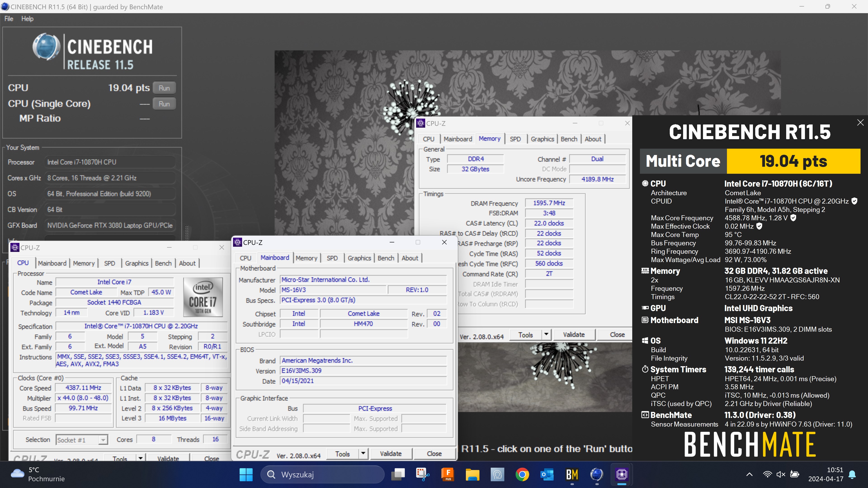Open Wi-Fi network tray icon

[767, 474]
